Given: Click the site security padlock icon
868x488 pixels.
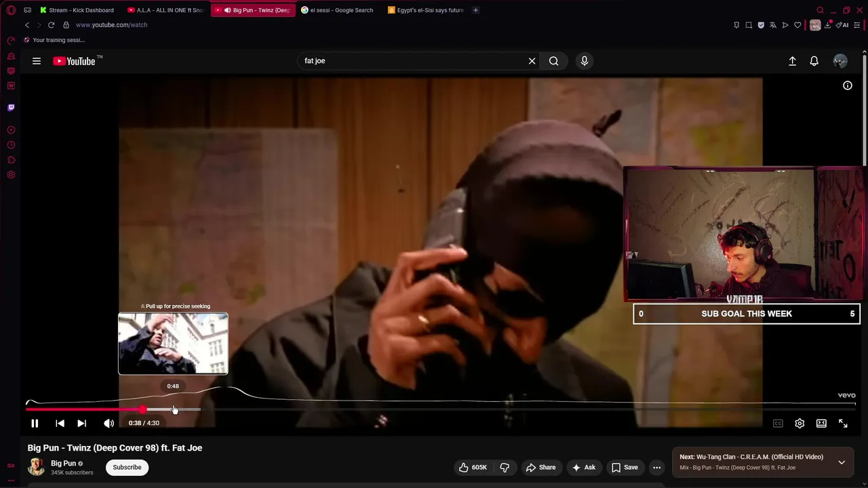Looking at the screenshot, I should pos(66,25).
